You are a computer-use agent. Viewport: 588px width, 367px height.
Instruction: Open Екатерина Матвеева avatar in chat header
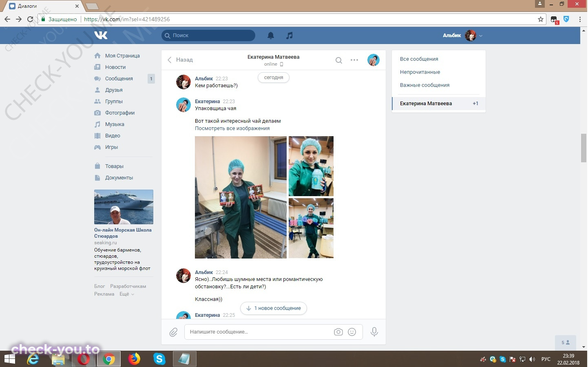(374, 60)
